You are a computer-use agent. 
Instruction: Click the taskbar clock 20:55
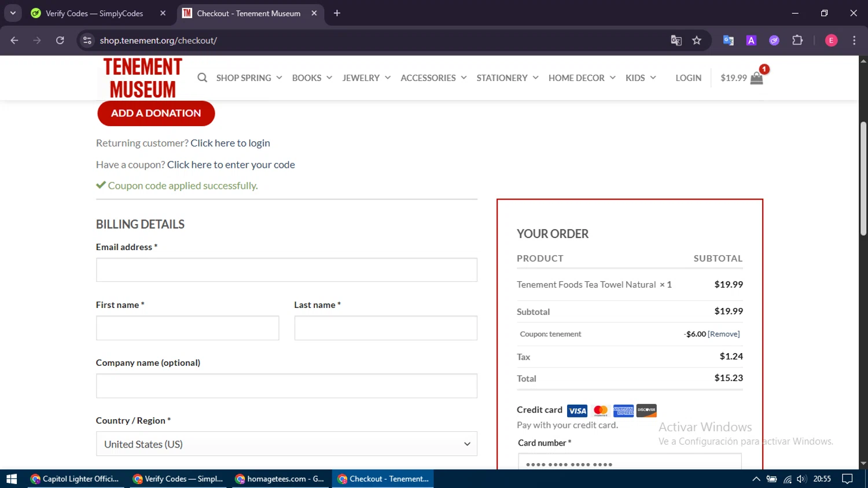(x=822, y=479)
